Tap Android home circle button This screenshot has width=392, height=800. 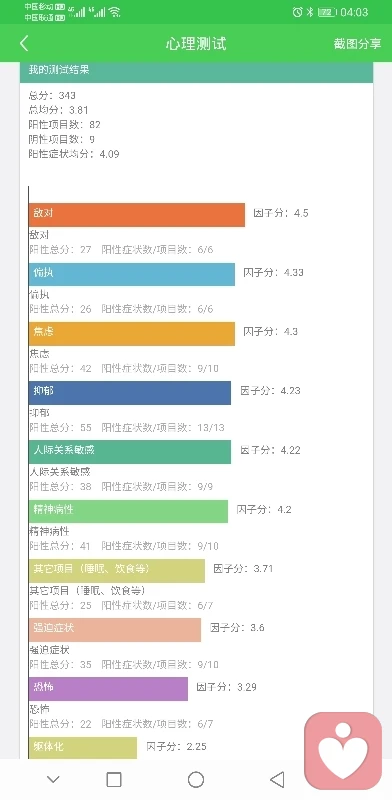click(x=196, y=780)
